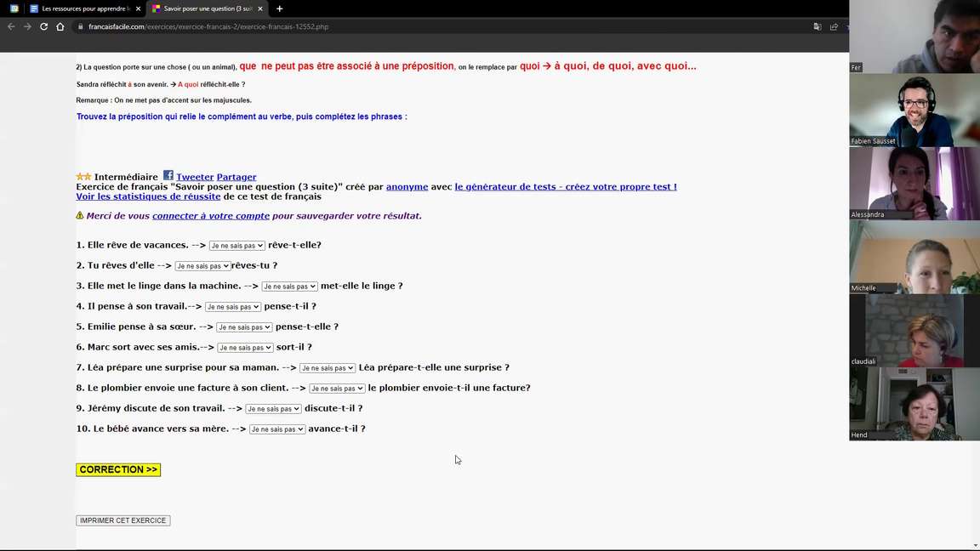Expand dropdown for 'Elle met le linge'
Screen dimensions: 980x551
click(x=289, y=287)
